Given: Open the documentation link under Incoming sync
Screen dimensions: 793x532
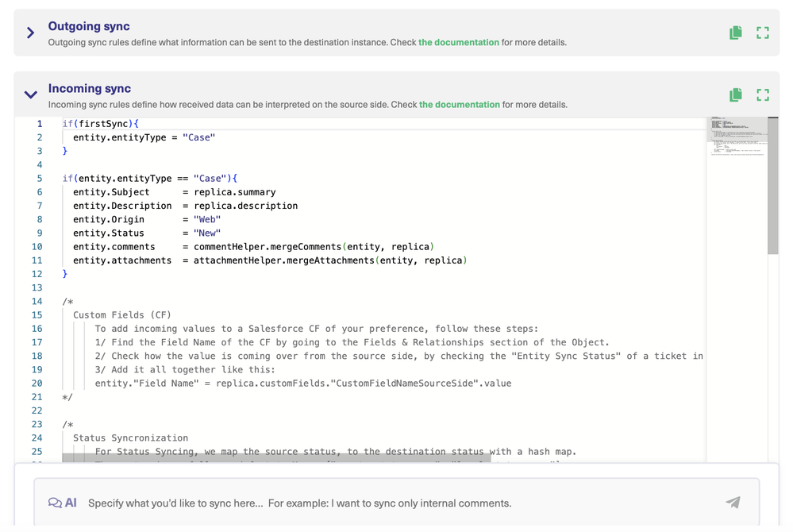Looking at the screenshot, I should (x=460, y=105).
